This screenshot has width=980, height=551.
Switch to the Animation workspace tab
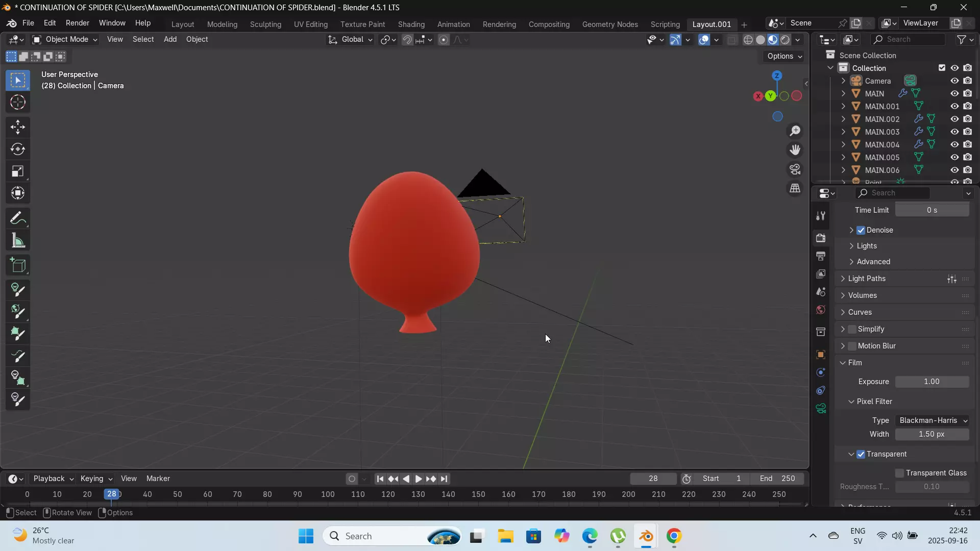click(x=453, y=24)
